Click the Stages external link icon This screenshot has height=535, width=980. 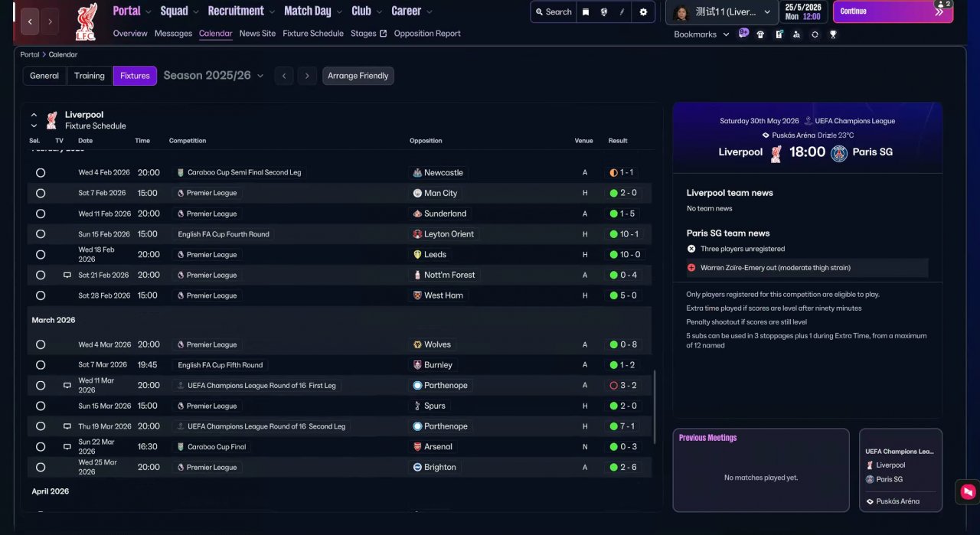tap(383, 34)
